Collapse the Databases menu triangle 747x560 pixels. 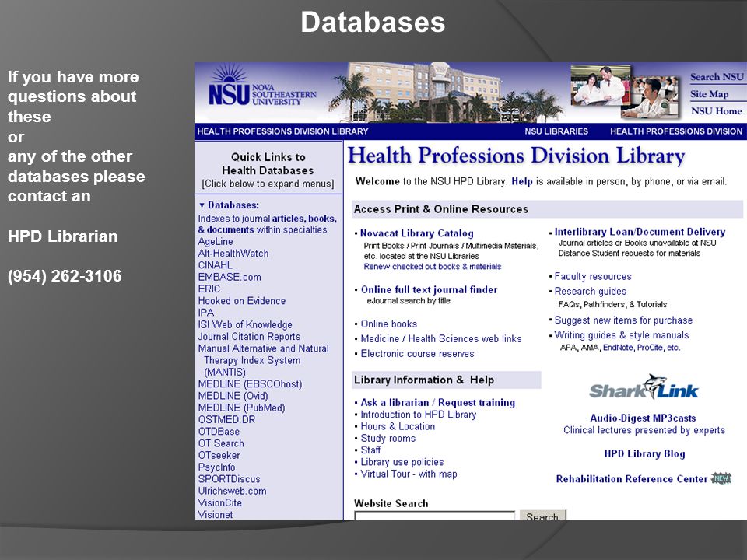point(202,205)
